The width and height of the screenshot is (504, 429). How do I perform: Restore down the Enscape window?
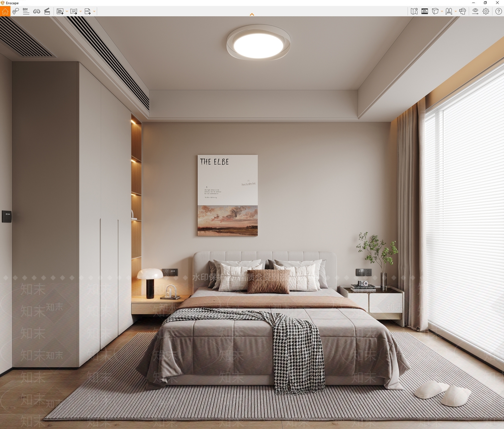[x=485, y=3]
